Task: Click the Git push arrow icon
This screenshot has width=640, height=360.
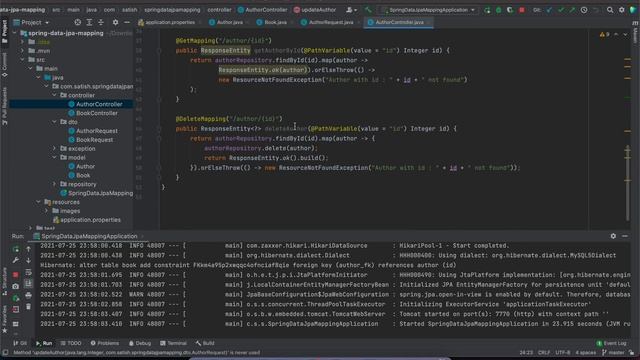Action: [572, 10]
